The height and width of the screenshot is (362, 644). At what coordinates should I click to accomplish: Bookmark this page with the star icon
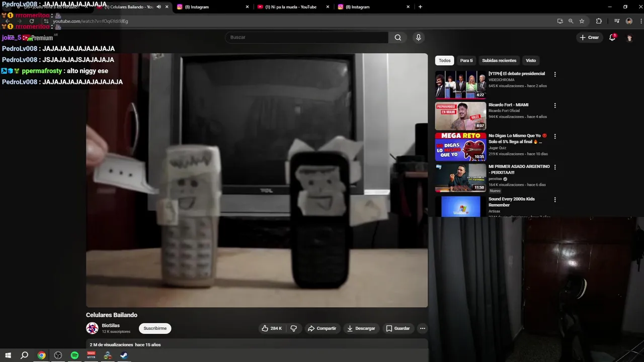click(582, 21)
